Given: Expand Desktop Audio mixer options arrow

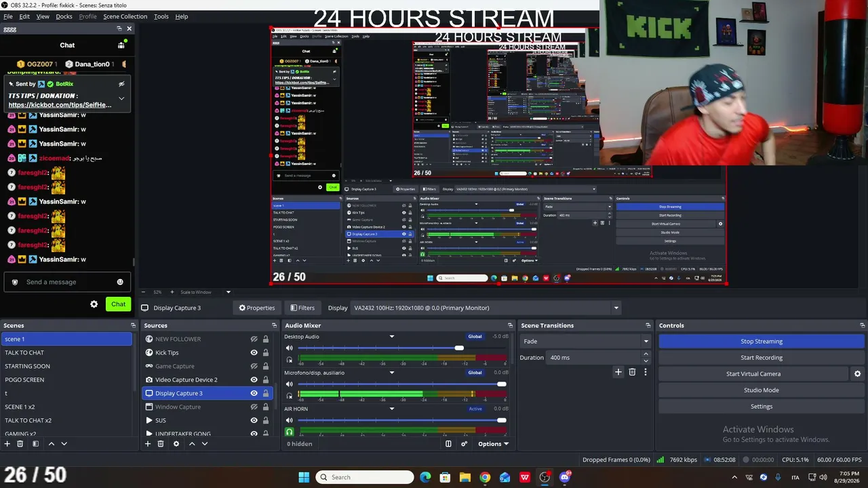Looking at the screenshot, I should point(391,337).
